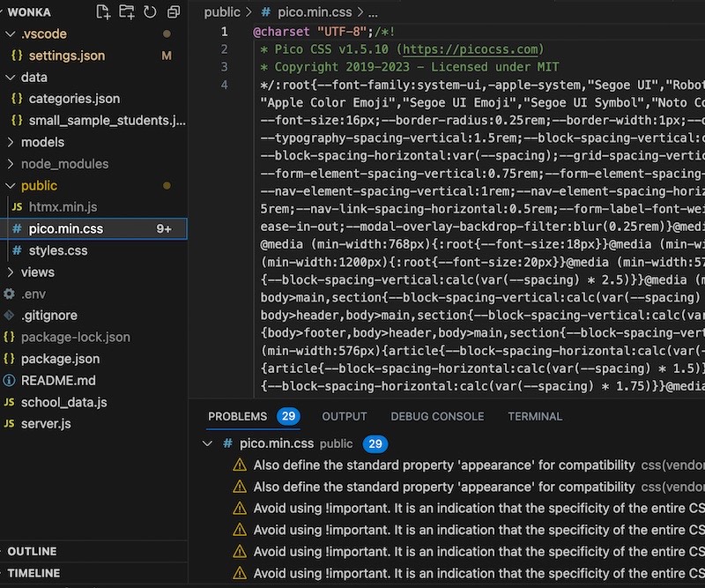This screenshot has width=705, height=588.
Task: Click 29 badge on PROBLEMS tab
Action: click(x=289, y=416)
